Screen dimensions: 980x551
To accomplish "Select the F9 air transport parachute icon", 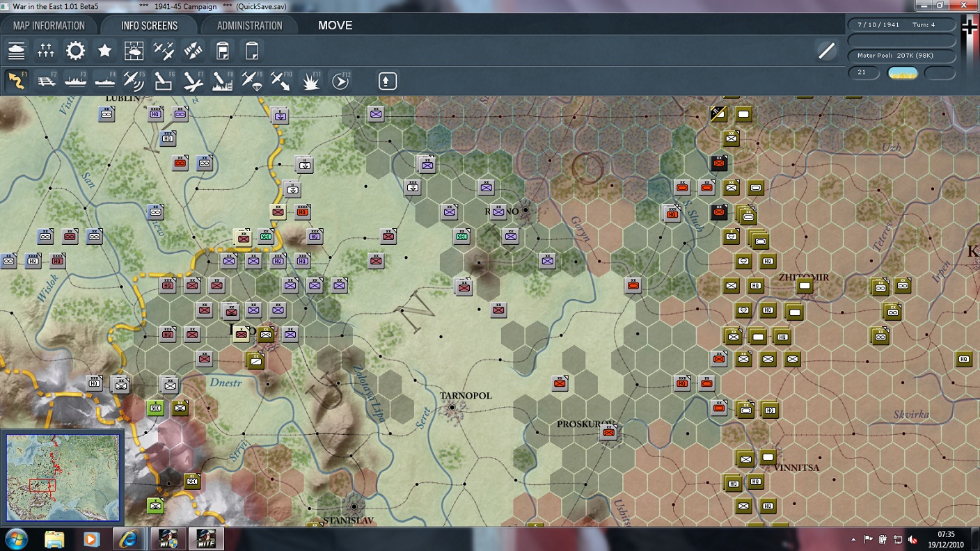I will pos(251,81).
